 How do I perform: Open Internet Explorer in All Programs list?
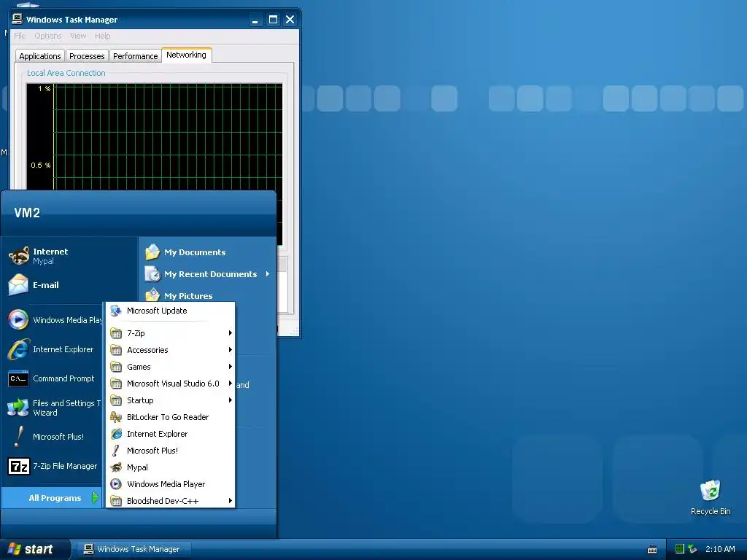coord(171,434)
